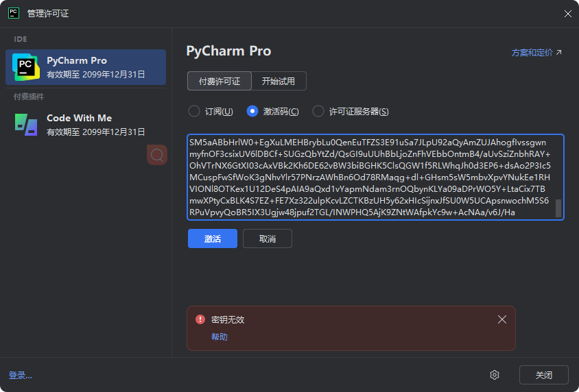579x392 pixels.
Task: Click the 取消 button
Action: (268, 238)
